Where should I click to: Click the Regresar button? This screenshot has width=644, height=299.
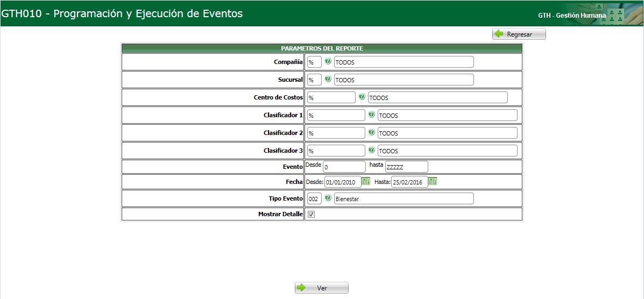(x=519, y=34)
